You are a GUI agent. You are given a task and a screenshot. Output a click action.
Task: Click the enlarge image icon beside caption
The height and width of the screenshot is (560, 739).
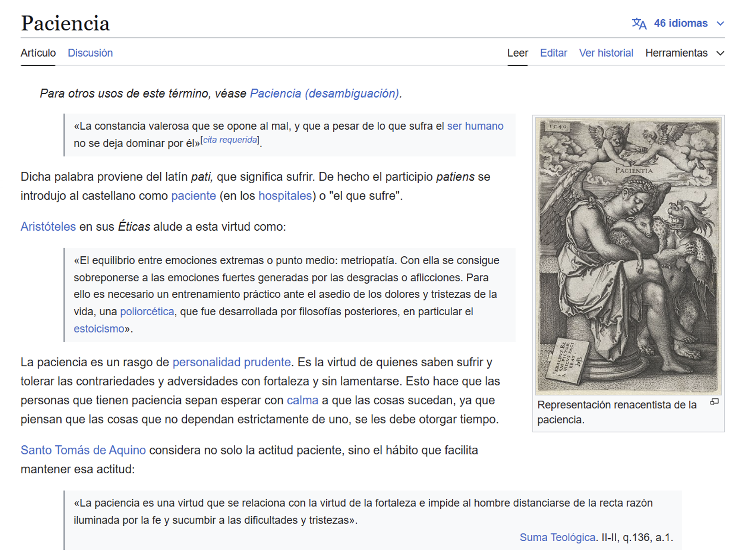(x=714, y=402)
